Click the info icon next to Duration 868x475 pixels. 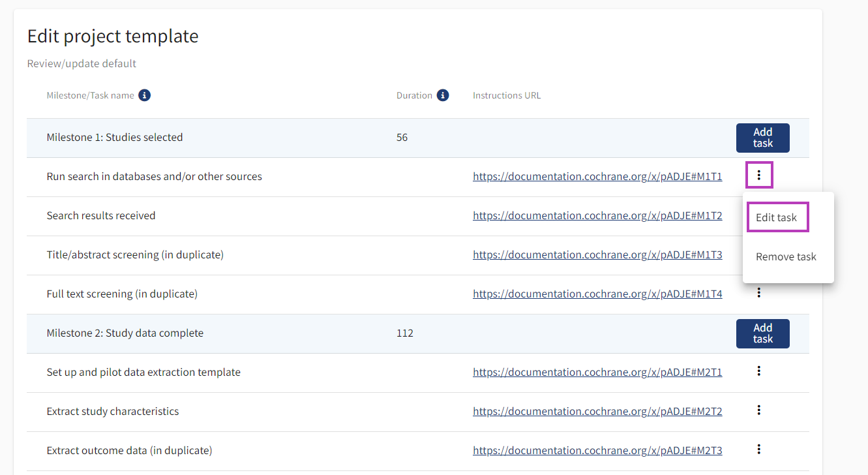(443, 95)
